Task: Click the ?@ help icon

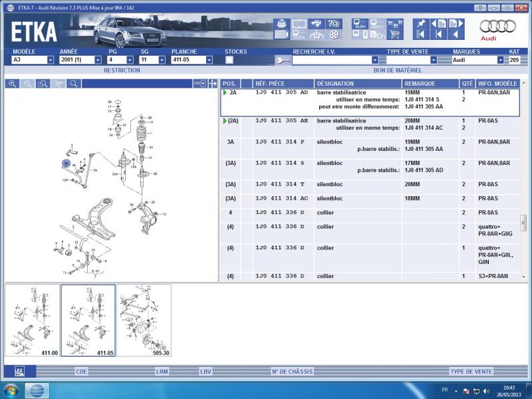Action: click(x=334, y=24)
